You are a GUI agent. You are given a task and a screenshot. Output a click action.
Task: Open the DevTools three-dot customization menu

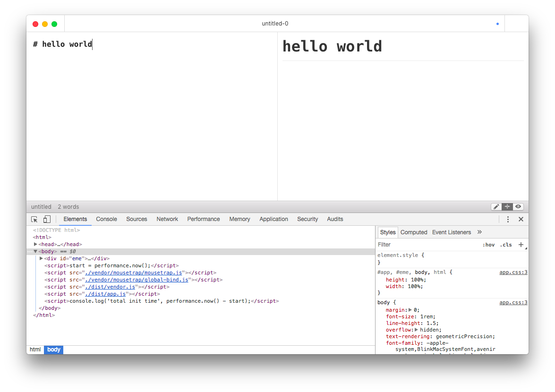[x=508, y=219]
